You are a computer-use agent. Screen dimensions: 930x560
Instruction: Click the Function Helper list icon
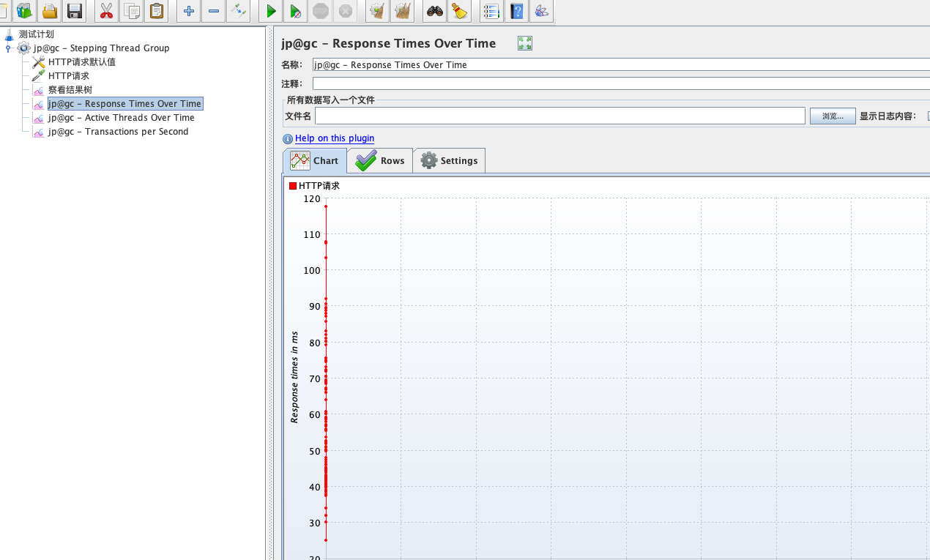click(x=491, y=11)
